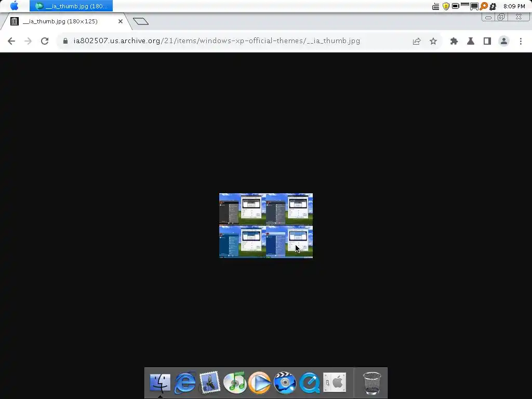This screenshot has height=399, width=532.
Task: Open iTunes from the dock
Action: (x=235, y=383)
